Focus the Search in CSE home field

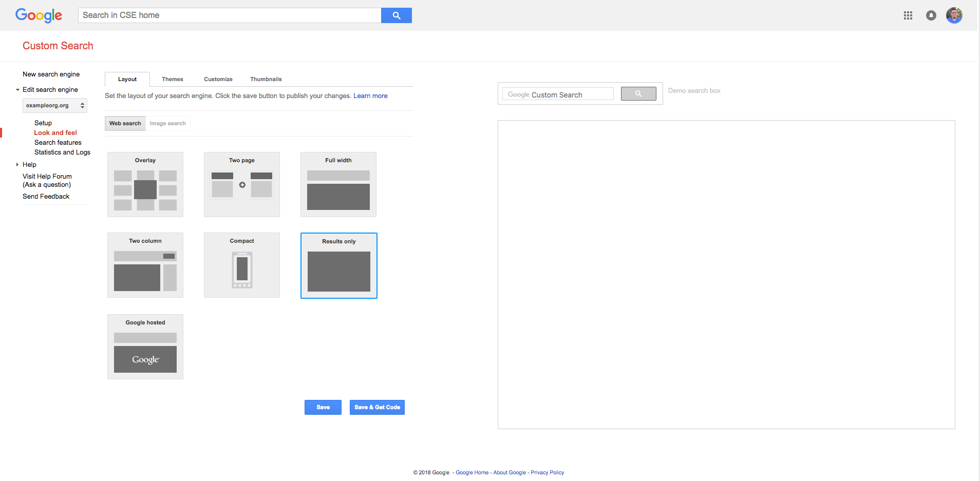coord(230,15)
